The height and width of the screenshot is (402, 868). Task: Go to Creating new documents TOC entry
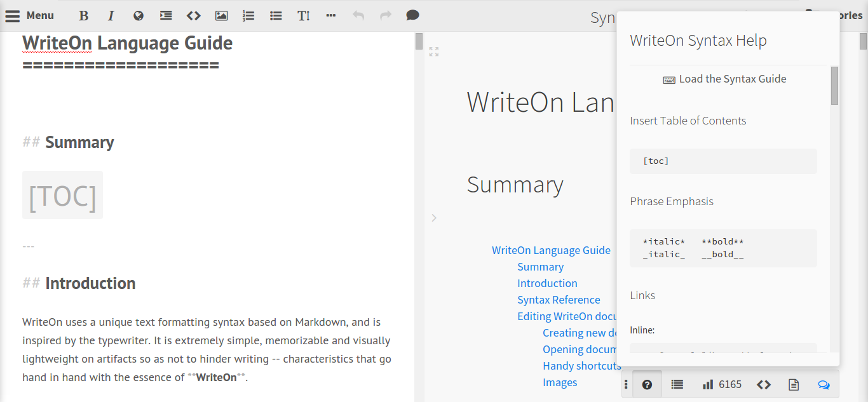click(x=580, y=333)
